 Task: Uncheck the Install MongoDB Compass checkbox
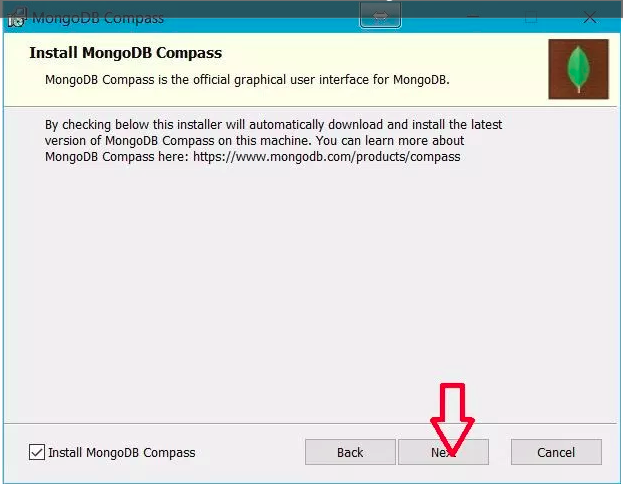(37, 452)
